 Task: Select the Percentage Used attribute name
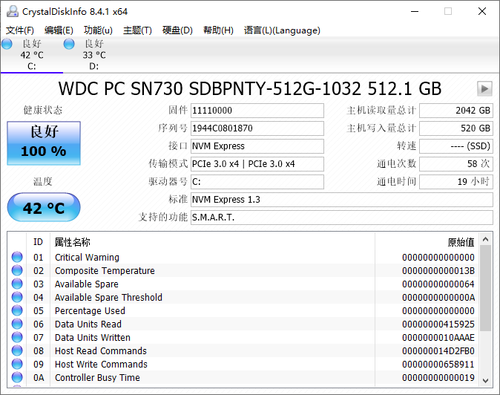(x=90, y=311)
